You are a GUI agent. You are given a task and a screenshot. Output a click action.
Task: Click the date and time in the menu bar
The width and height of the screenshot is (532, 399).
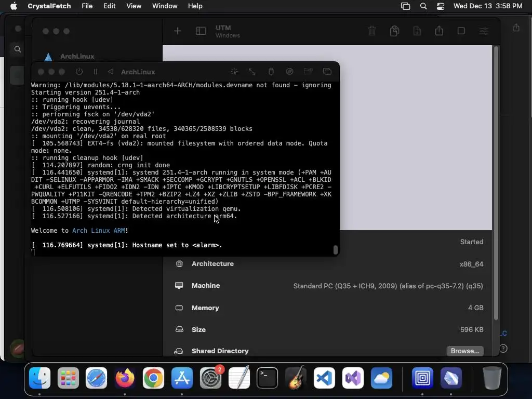click(x=488, y=6)
